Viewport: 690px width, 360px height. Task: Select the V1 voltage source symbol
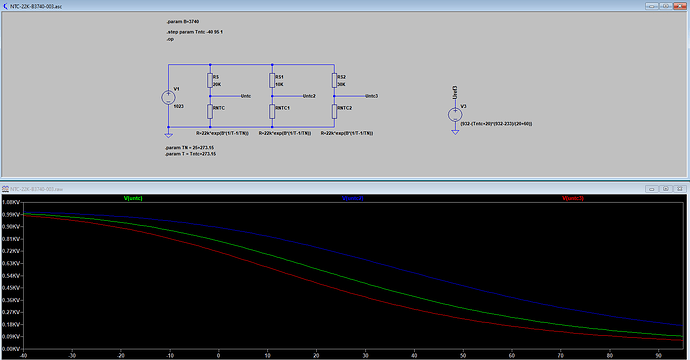point(168,98)
